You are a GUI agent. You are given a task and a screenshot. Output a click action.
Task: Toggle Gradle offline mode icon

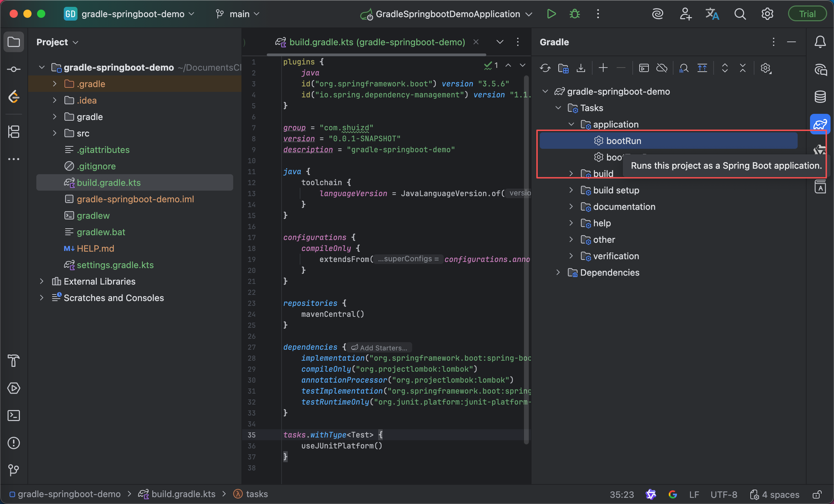[662, 68]
